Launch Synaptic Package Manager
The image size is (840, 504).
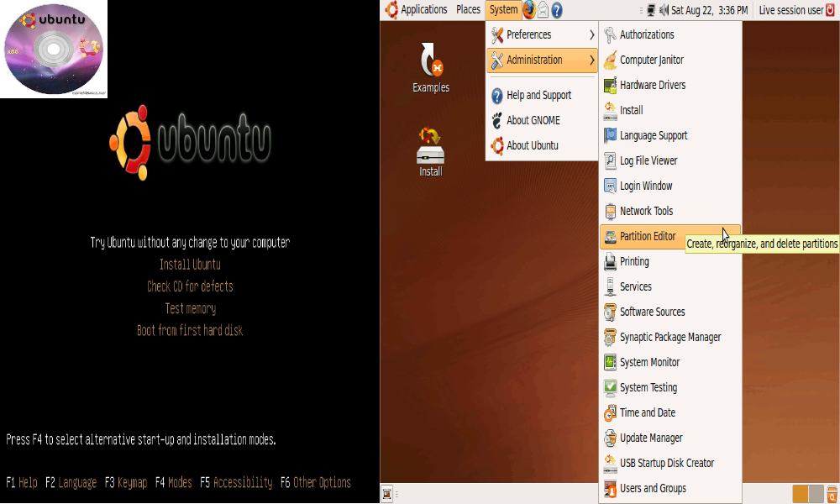[670, 337]
